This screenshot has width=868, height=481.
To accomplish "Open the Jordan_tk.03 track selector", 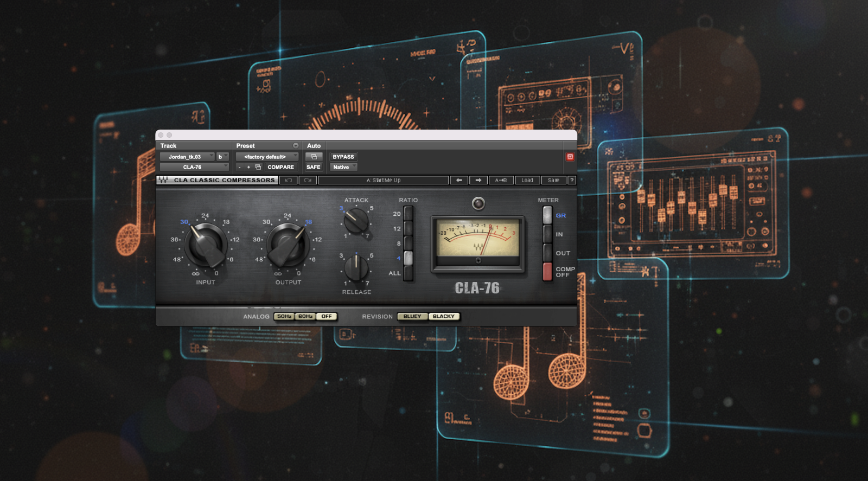I will (x=187, y=157).
